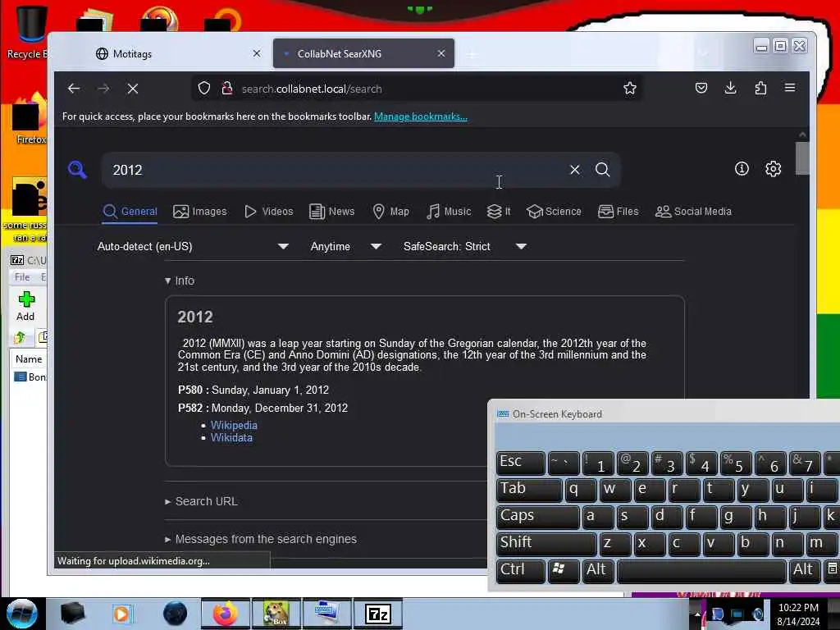Open tracking protection shield icon

pyautogui.click(x=204, y=89)
